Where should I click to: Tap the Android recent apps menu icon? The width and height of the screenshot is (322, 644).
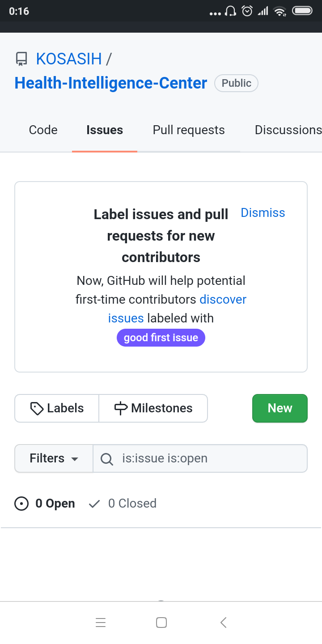101,623
